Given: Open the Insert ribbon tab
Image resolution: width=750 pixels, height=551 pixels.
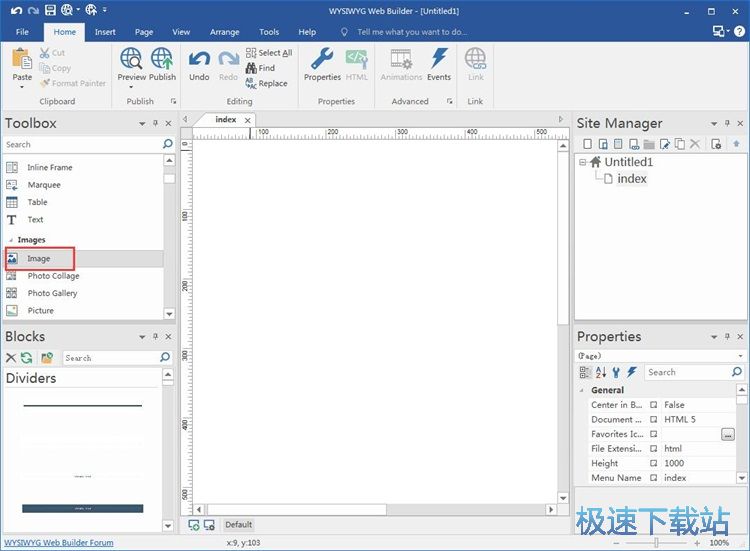Looking at the screenshot, I should 105,32.
